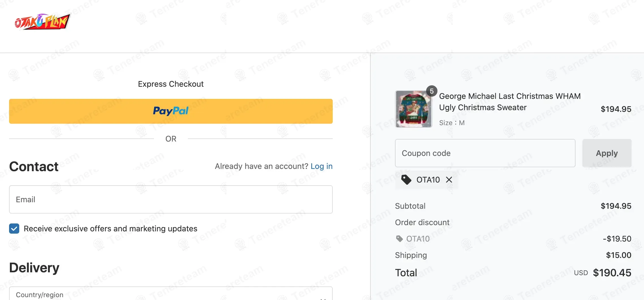The image size is (644, 300).
Task: Follow the Log in link
Action: point(321,166)
